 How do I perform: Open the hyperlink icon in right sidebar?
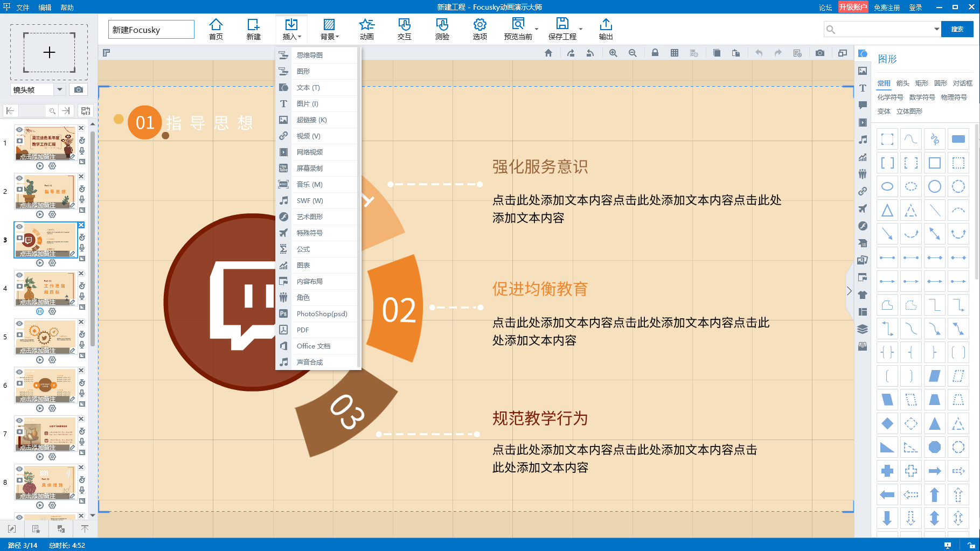tap(863, 191)
